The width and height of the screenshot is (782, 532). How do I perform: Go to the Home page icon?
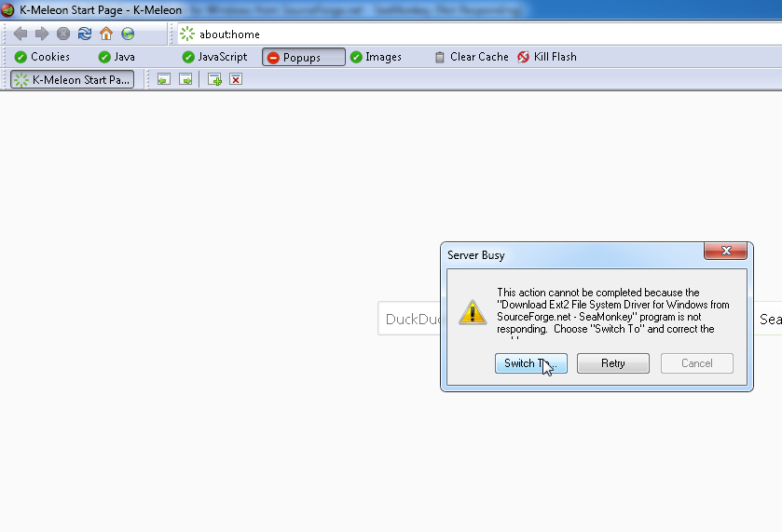point(106,34)
